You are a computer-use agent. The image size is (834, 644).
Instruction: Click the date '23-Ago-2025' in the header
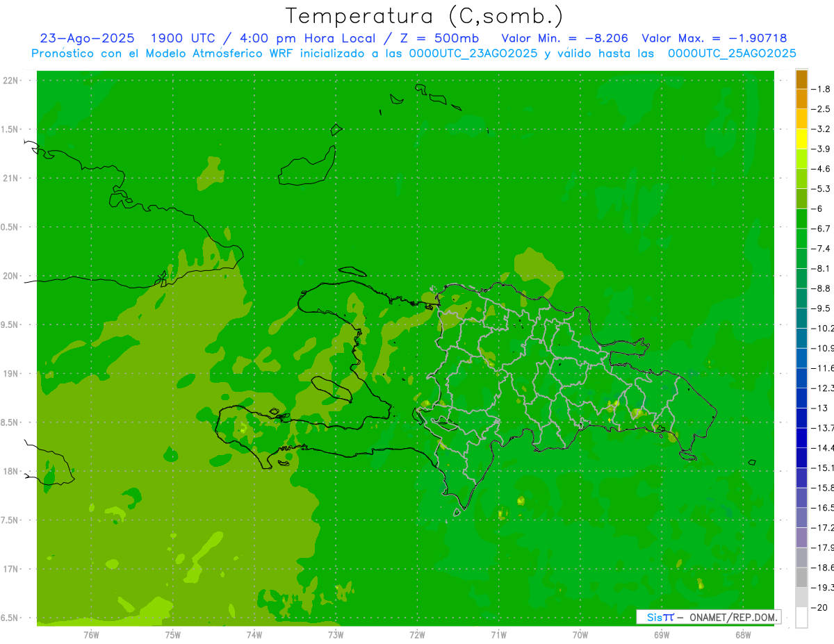coord(87,38)
